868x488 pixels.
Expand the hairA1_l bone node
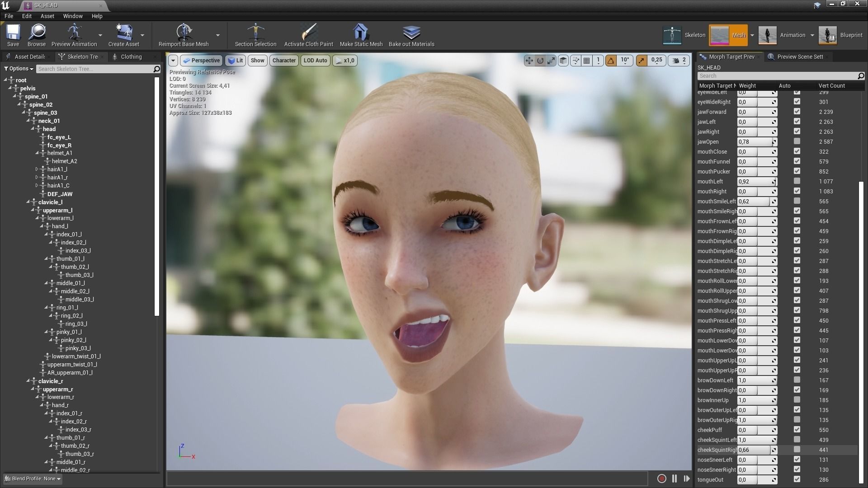(37, 169)
